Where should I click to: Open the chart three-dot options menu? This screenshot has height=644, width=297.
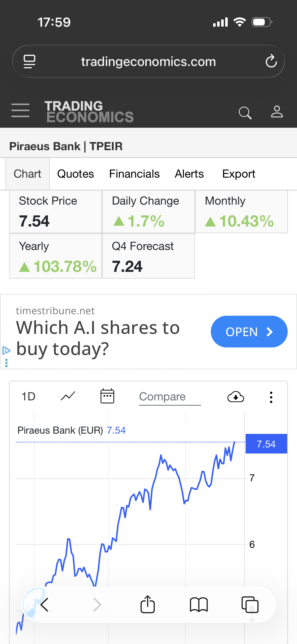(271, 397)
